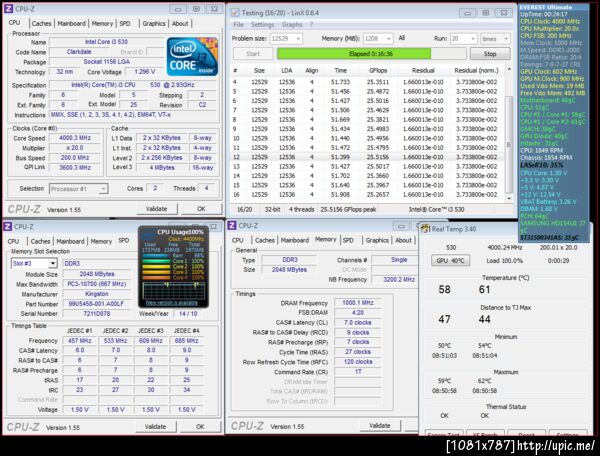Select Memory tab in CPU-Z processor window
Image resolution: width=600 pixels, height=456 pixels.
click(102, 23)
